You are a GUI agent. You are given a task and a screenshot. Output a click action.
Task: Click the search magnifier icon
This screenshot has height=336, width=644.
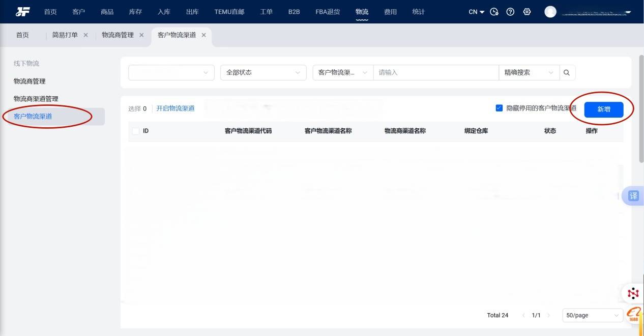(567, 73)
